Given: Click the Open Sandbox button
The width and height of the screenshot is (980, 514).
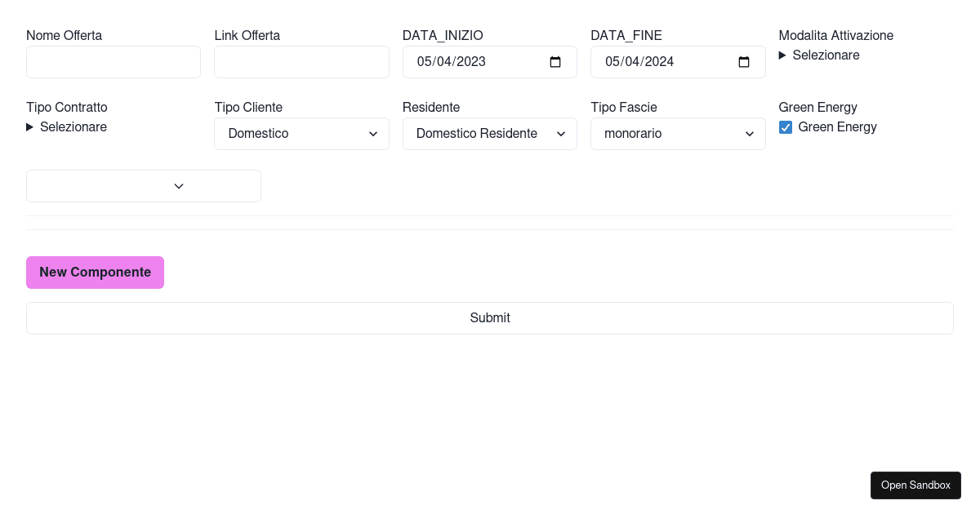Looking at the screenshot, I should click(x=915, y=485).
